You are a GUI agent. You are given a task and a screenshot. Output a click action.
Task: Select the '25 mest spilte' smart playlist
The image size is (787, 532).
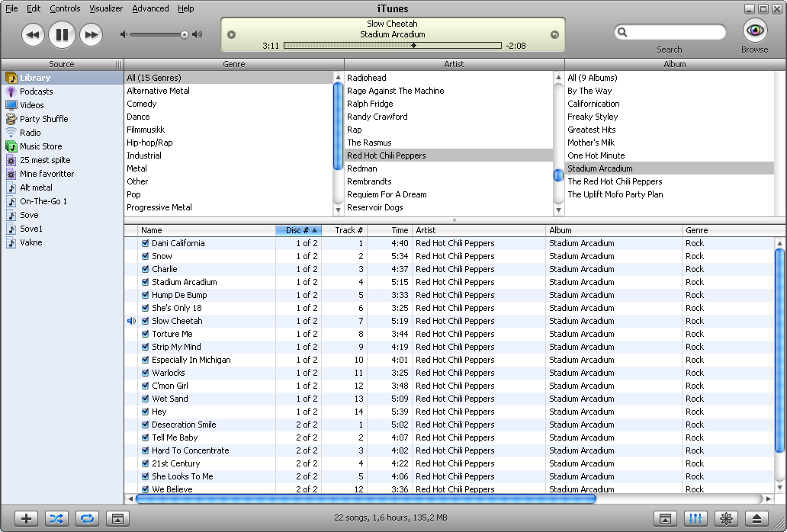pos(63,160)
